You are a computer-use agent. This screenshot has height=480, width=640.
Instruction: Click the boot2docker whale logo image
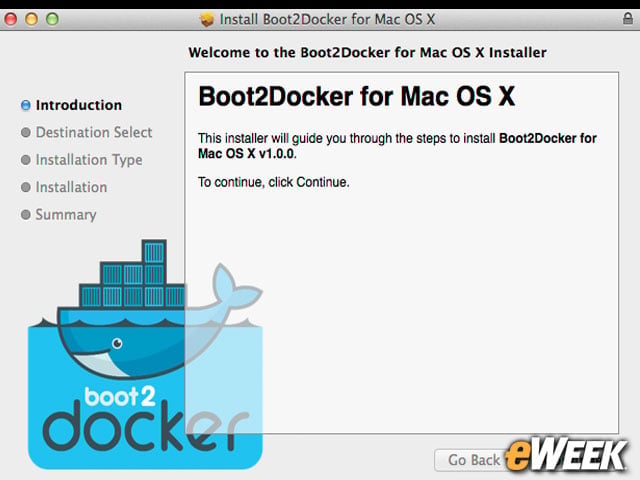pyautogui.click(x=145, y=354)
